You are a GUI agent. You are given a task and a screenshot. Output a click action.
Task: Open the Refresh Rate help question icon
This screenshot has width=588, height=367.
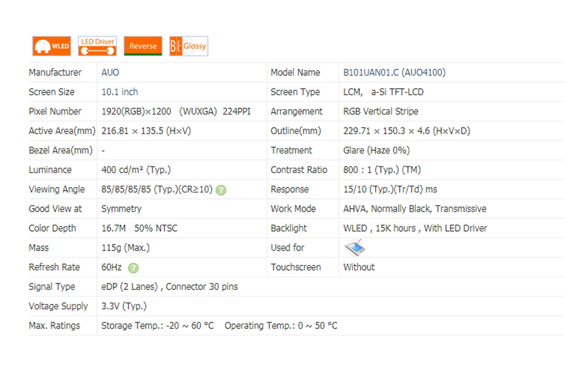click(x=133, y=268)
